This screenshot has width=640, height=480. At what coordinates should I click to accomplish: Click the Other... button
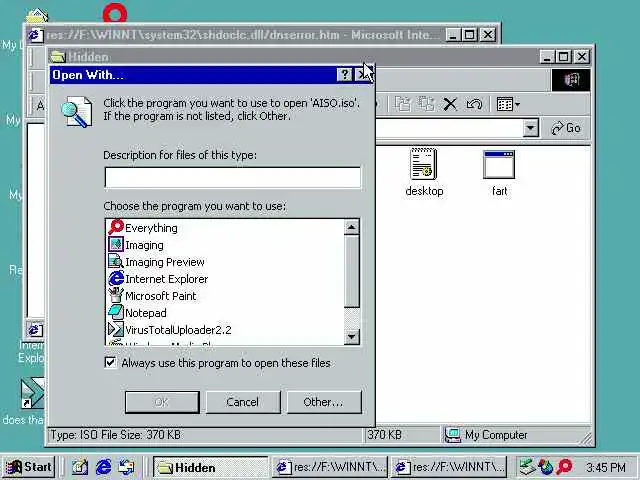324,402
